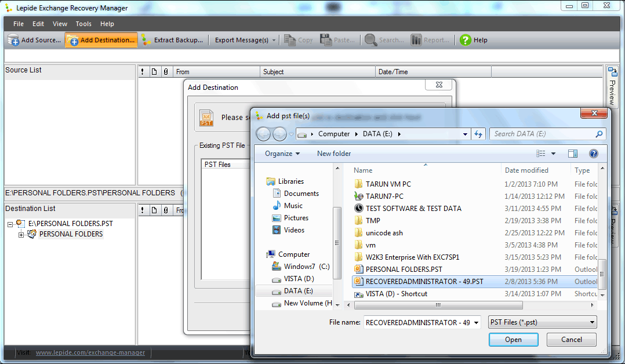Click the vertical scrollbar in file list
The height and width of the screenshot is (364, 625).
click(x=602, y=274)
